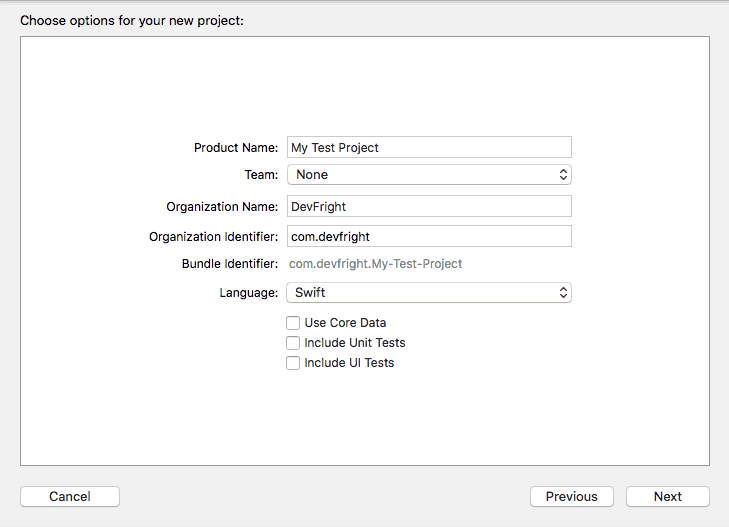Open the Language dropdown showing Swift

(429, 293)
